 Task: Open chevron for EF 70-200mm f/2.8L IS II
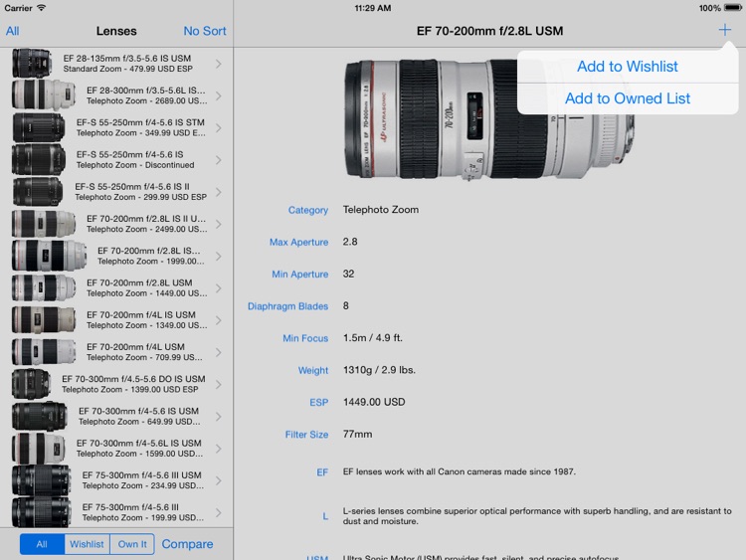[219, 224]
